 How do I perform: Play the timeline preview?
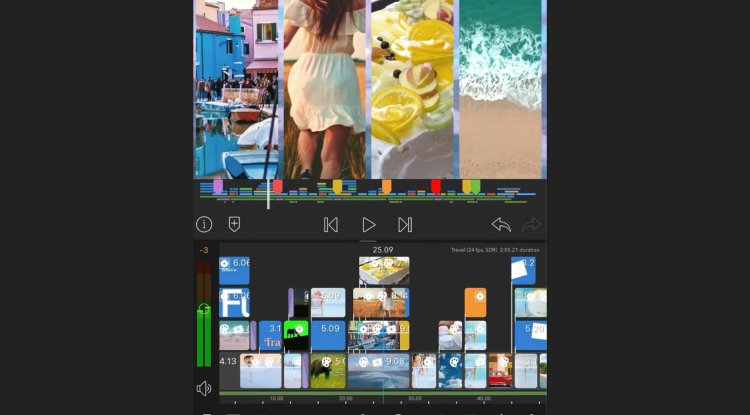[368, 225]
